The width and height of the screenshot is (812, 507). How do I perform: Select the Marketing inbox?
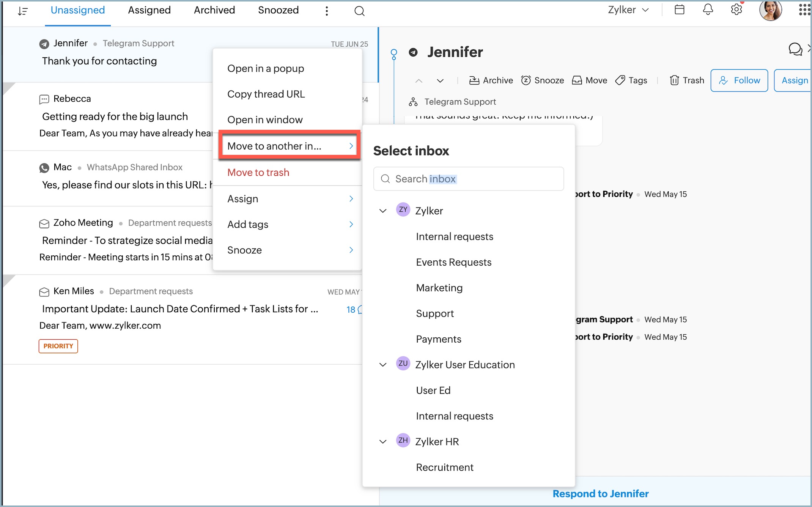pos(439,288)
